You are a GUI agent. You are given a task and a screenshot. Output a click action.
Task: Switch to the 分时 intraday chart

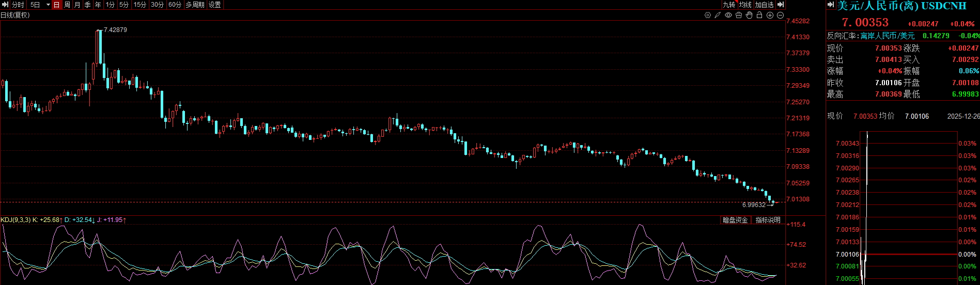(x=18, y=5)
